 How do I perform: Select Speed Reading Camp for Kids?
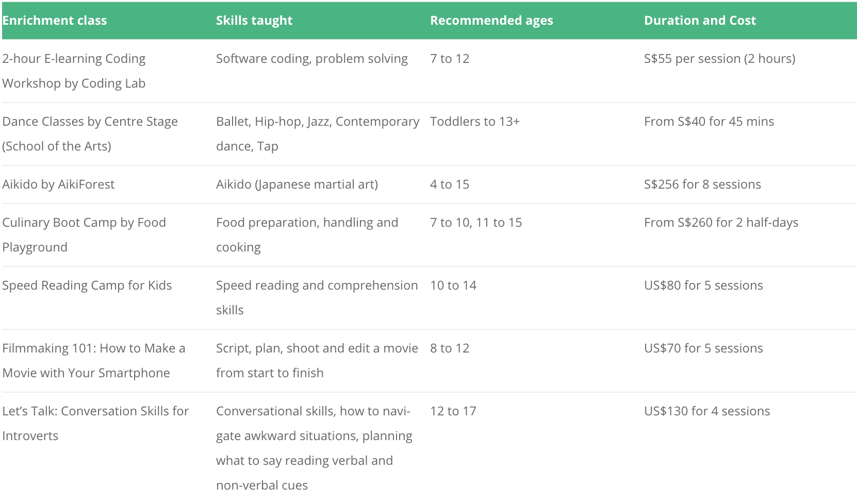pos(87,285)
